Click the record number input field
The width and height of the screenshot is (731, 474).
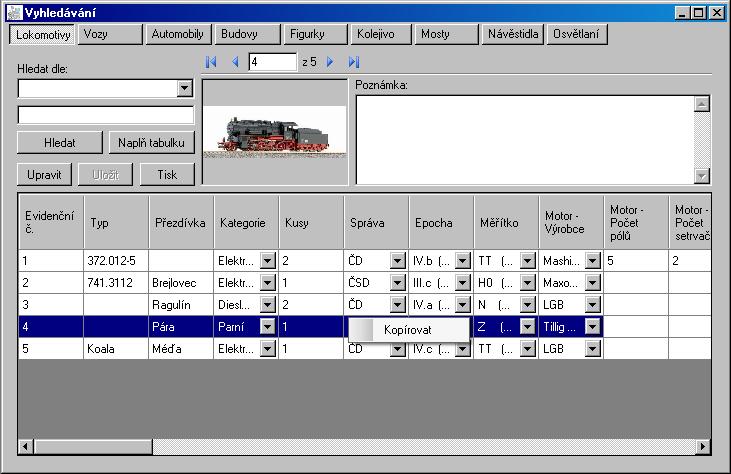[272, 62]
